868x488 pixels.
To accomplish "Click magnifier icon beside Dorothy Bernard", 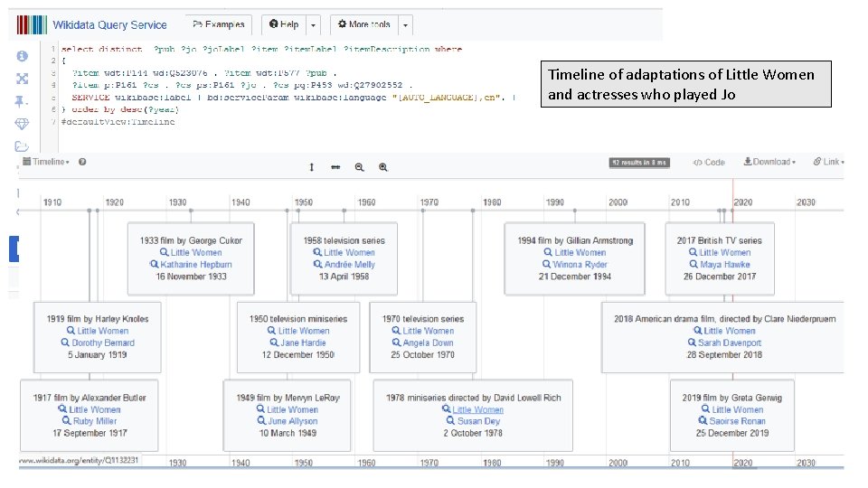I will pos(65,343).
